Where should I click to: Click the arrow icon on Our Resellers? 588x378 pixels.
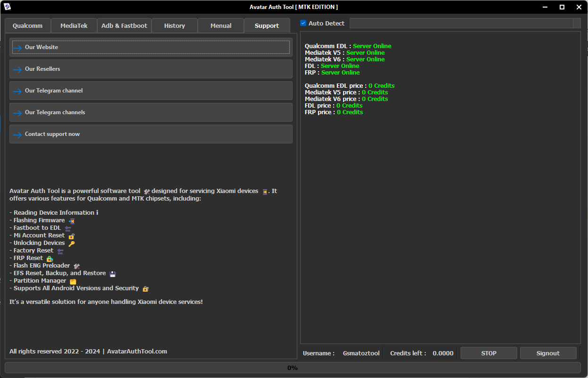19,69
